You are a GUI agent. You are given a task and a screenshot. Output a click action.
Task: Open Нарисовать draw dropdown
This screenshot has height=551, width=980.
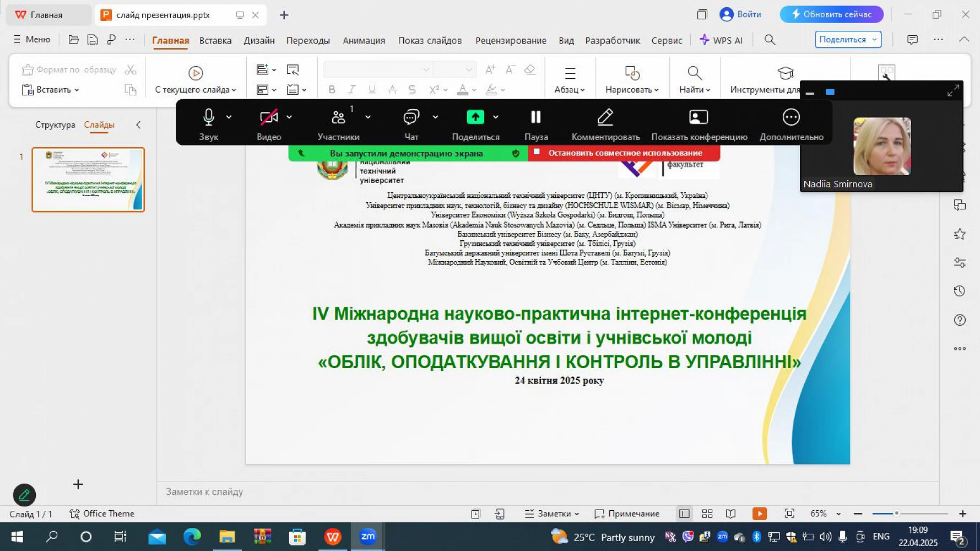click(632, 80)
